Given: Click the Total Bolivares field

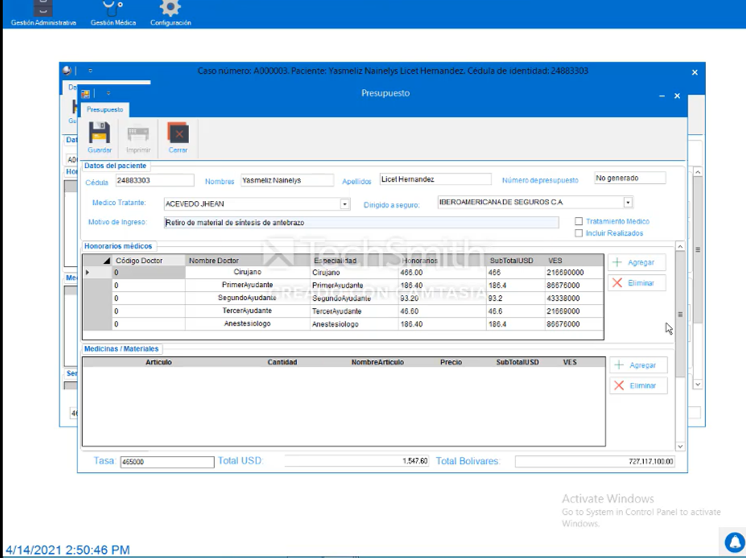Looking at the screenshot, I should tap(595, 461).
